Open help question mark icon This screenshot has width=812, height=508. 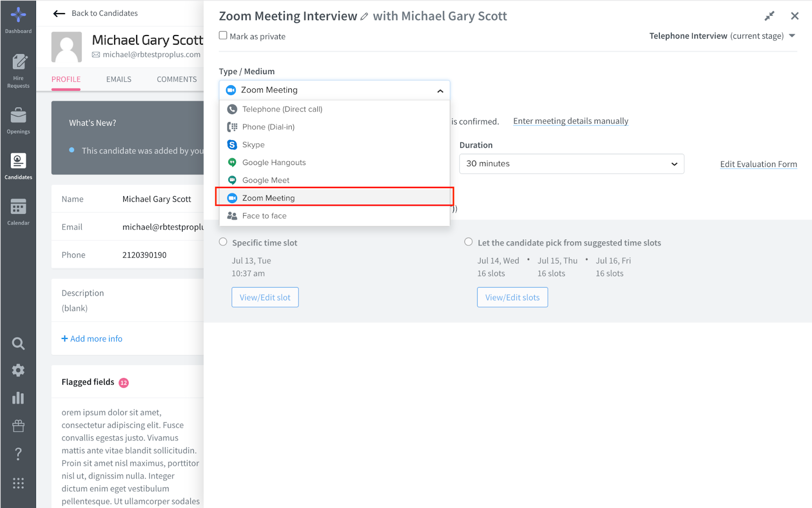pyautogui.click(x=18, y=454)
